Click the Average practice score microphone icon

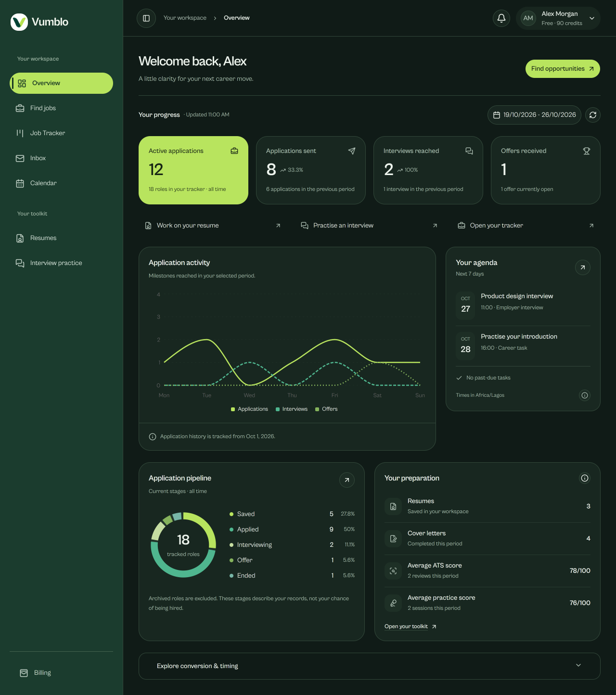click(x=393, y=603)
